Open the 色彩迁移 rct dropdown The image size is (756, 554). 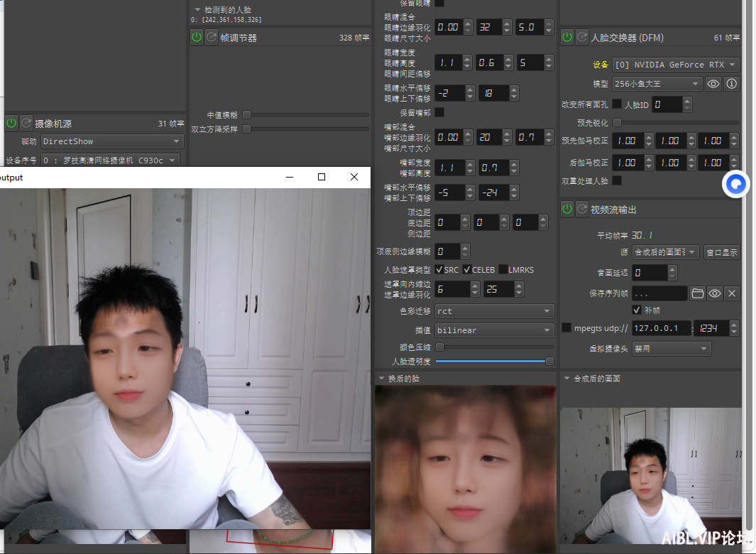click(495, 311)
